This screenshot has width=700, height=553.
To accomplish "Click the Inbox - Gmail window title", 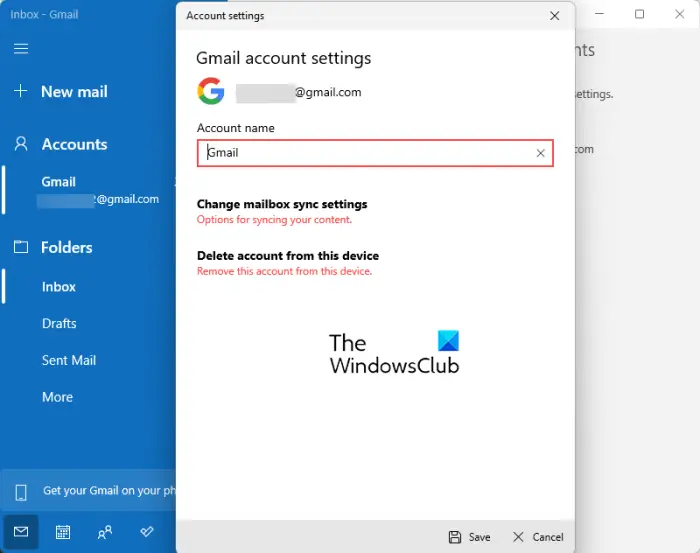I will (44, 14).
